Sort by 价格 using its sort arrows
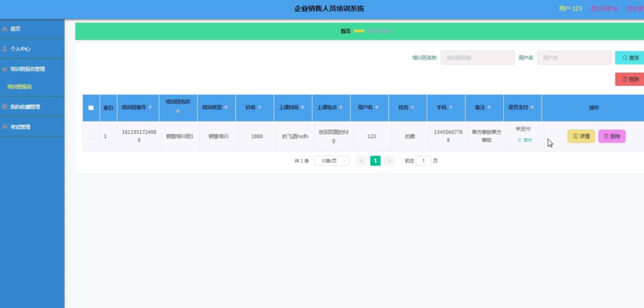This screenshot has width=644, height=308. click(x=259, y=107)
